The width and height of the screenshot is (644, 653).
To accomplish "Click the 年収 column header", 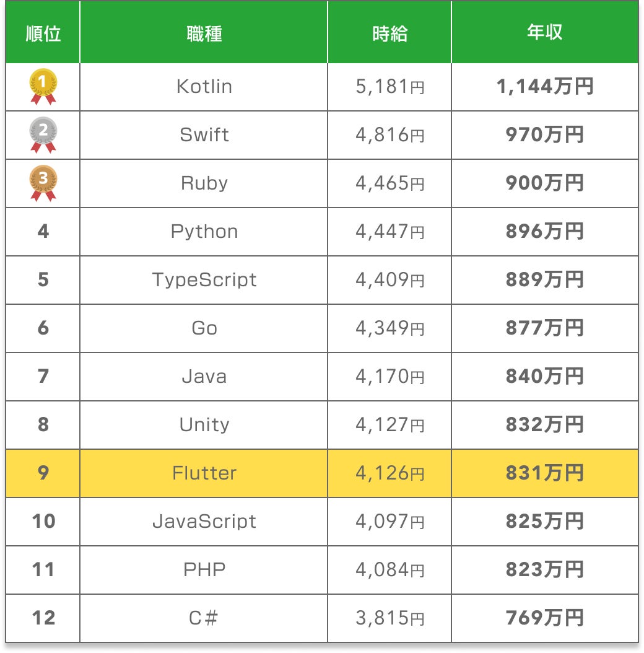I will [544, 33].
